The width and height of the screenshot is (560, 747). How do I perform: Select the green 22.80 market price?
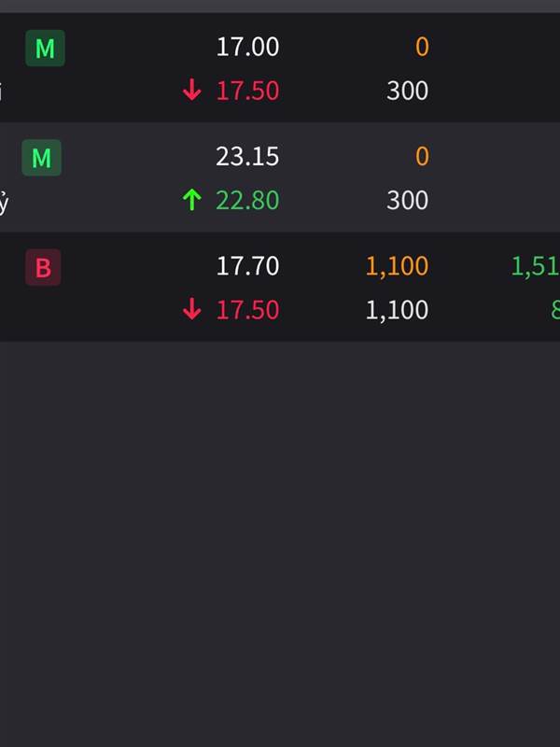tap(247, 200)
